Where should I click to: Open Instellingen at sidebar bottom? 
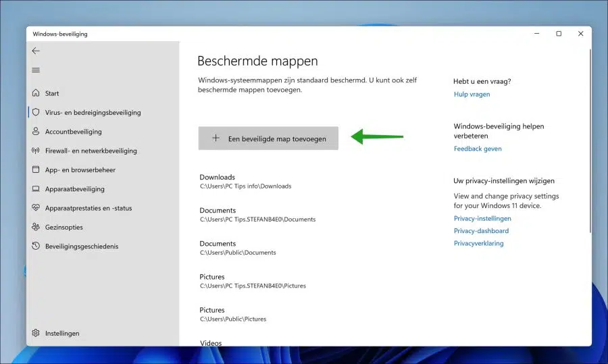pos(62,334)
